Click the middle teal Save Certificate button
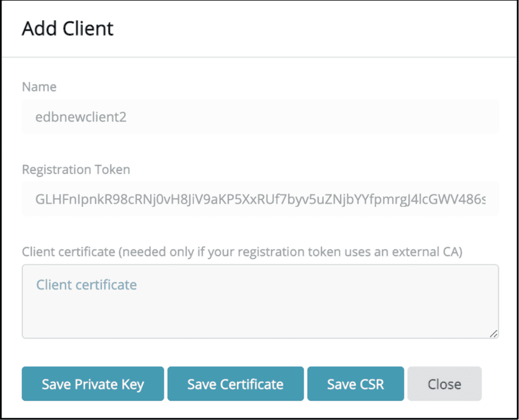The image size is (519, 420). coord(235,384)
